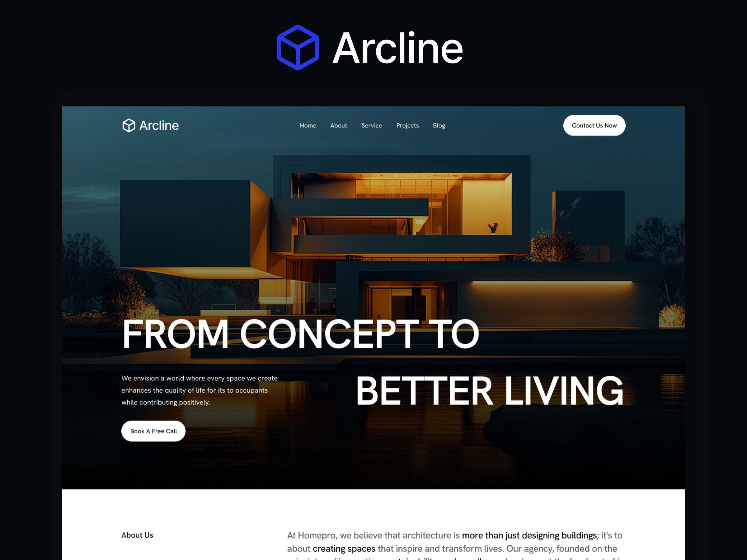The height and width of the screenshot is (560, 747).
Task: Click the white cube outline in navbar
Action: (x=128, y=125)
